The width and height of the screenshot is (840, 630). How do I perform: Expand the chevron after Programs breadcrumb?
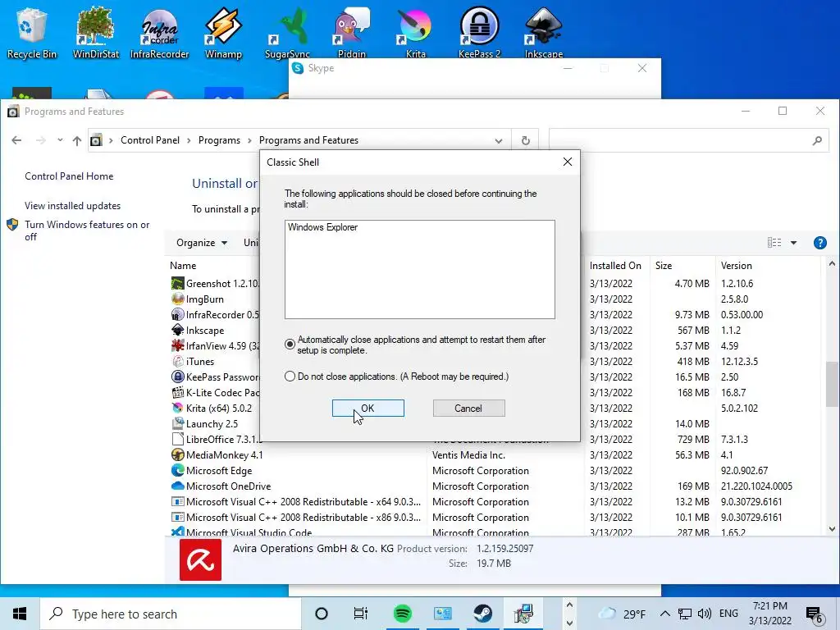pos(249,140)
